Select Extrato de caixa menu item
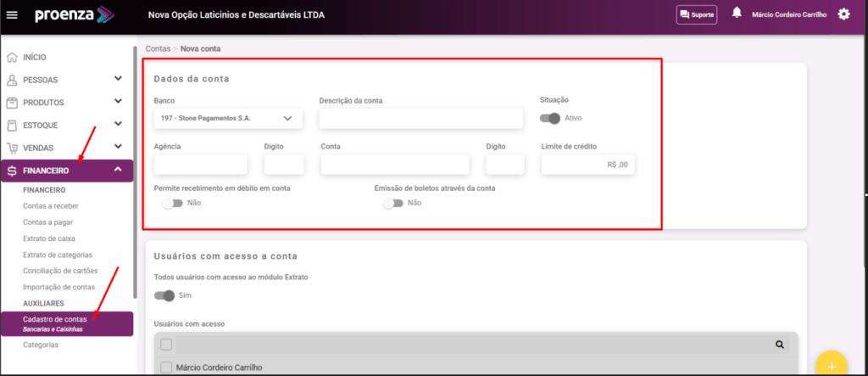This screenshot has height=376, width=868. pyautogui.click(x=49, y=239)
